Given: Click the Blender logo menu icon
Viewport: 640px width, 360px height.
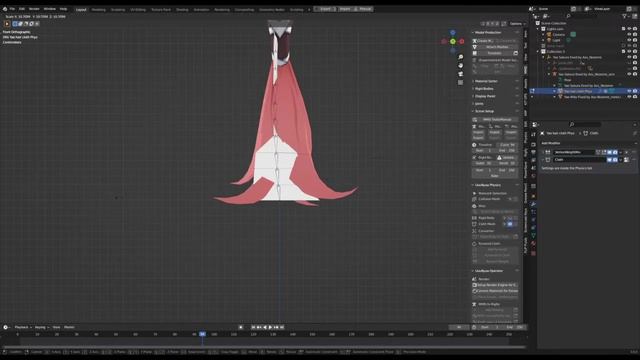Looking at the screenshot, I should pos(5,9).
